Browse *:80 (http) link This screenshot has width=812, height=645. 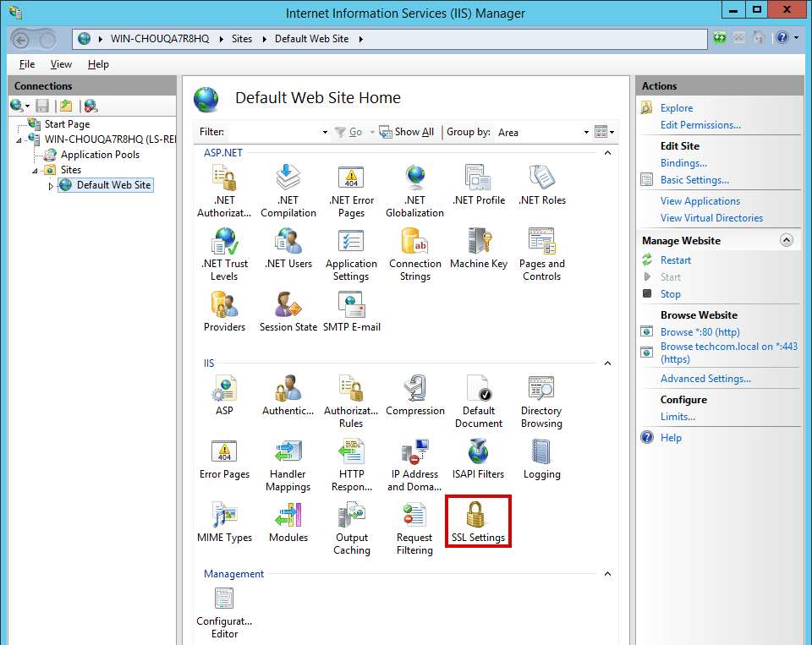(x=700, y=332)
